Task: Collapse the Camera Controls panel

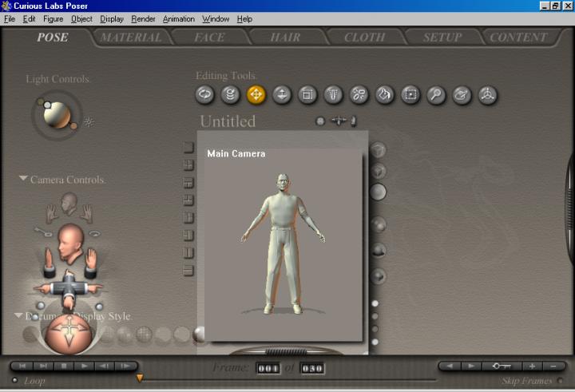Action: [x=23, y=180]
